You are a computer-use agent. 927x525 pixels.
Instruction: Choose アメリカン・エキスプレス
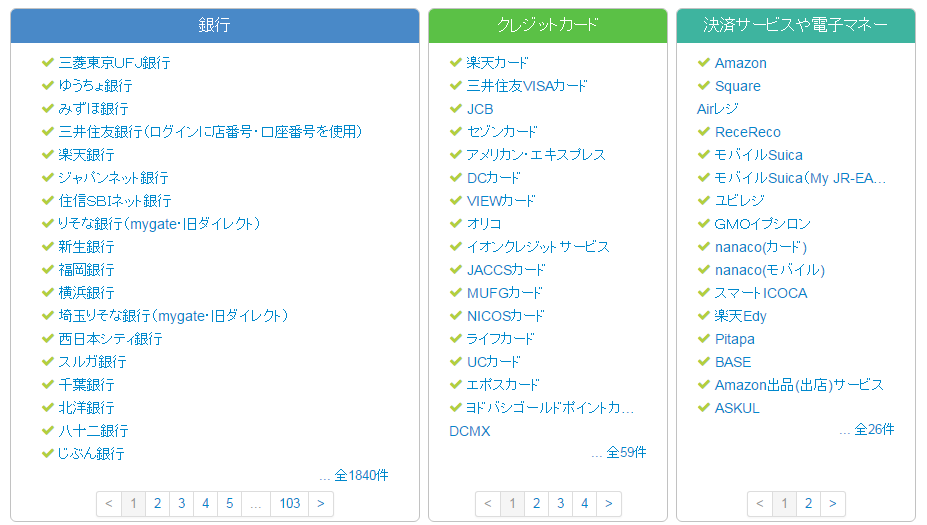tap(536, 155)
